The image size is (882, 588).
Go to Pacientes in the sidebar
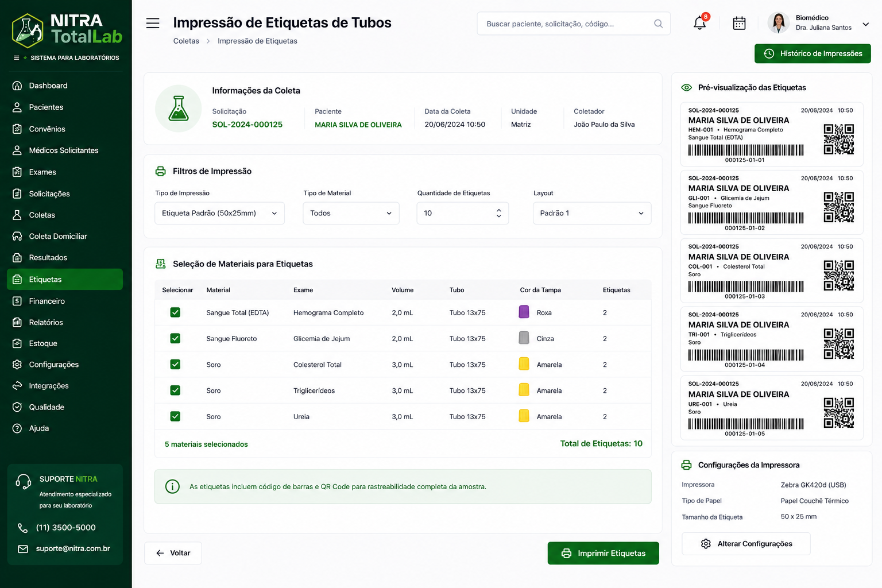65,107
